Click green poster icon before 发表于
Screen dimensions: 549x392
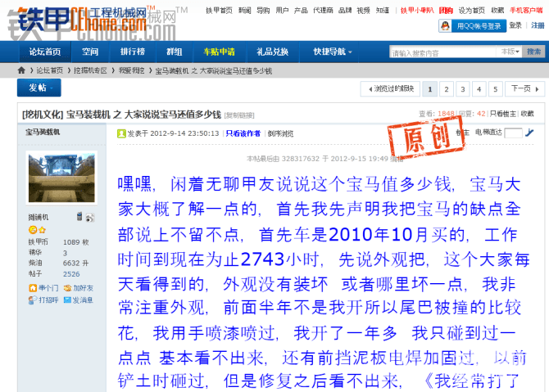pyautogui.click(x=121, y=133)
